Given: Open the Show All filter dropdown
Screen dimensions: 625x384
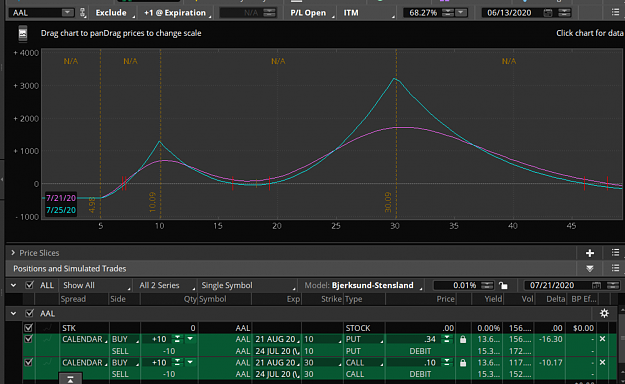Looking at the screenshot, I should click(95, 285).
